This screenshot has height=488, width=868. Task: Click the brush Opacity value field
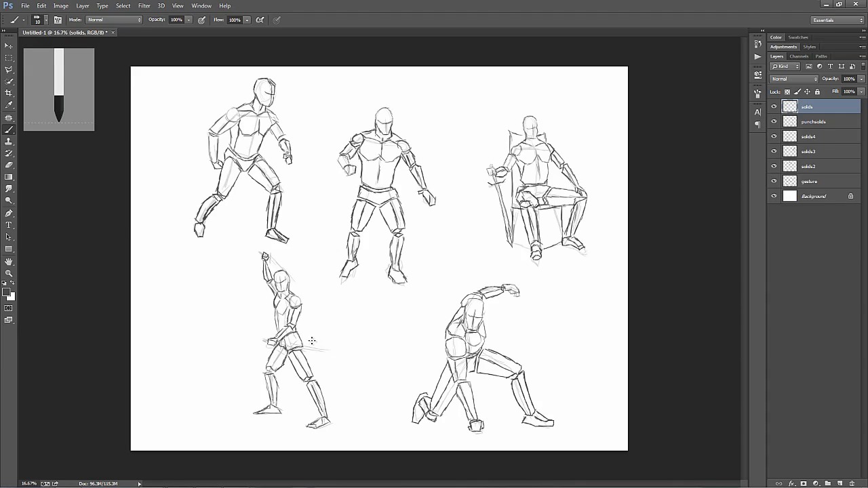pos(176,20)
